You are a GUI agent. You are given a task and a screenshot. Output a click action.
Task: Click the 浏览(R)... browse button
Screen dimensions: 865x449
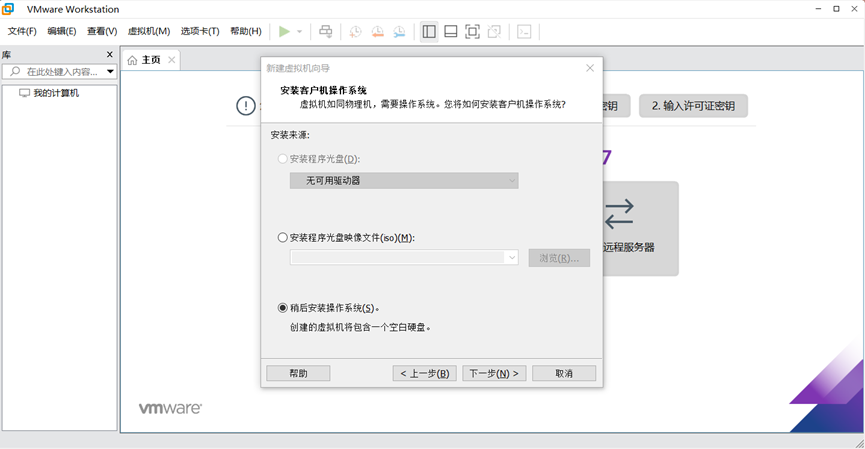(x=559, y=258)
